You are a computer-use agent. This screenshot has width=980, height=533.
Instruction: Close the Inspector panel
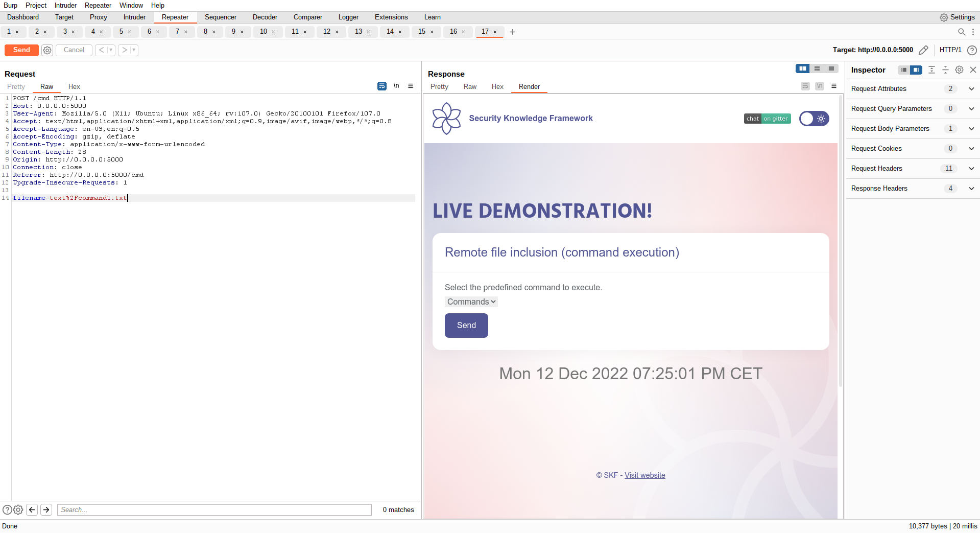coord(973,70)
